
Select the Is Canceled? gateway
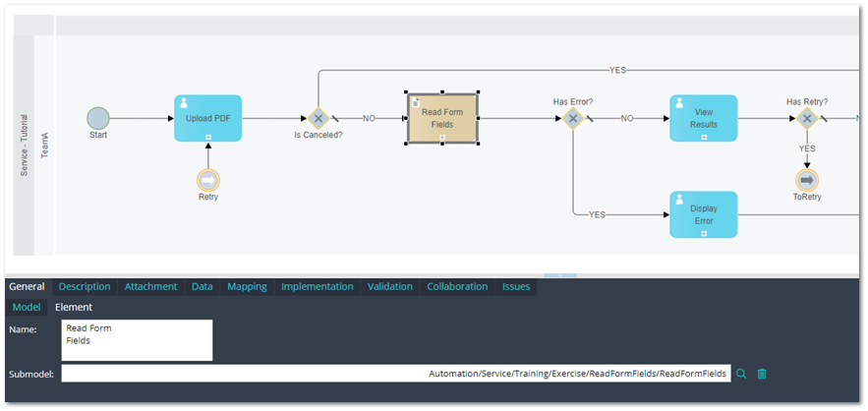coord(318,118)
